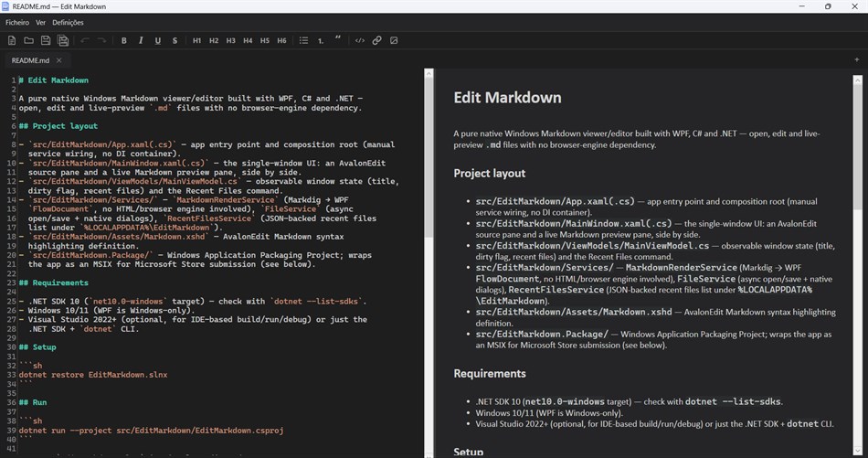868x458 pixels.
Task: Insert an H2 heading
Action: [214, 40]
